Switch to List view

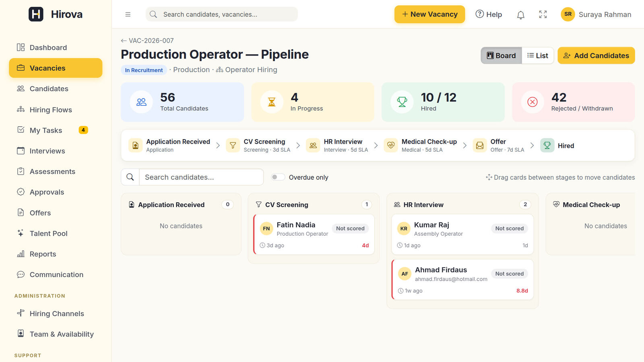(x=538, y=56)
